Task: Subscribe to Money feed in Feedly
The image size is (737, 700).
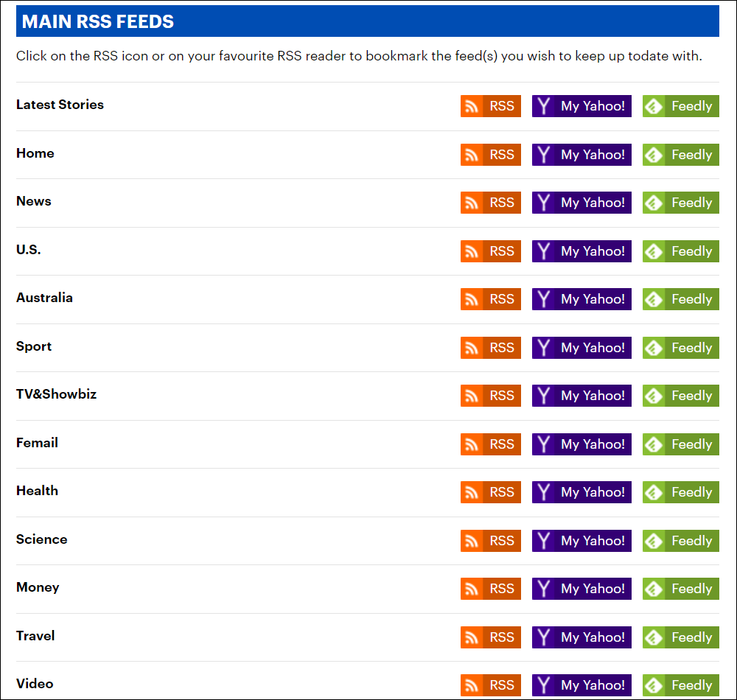Action: pos(680,589)
